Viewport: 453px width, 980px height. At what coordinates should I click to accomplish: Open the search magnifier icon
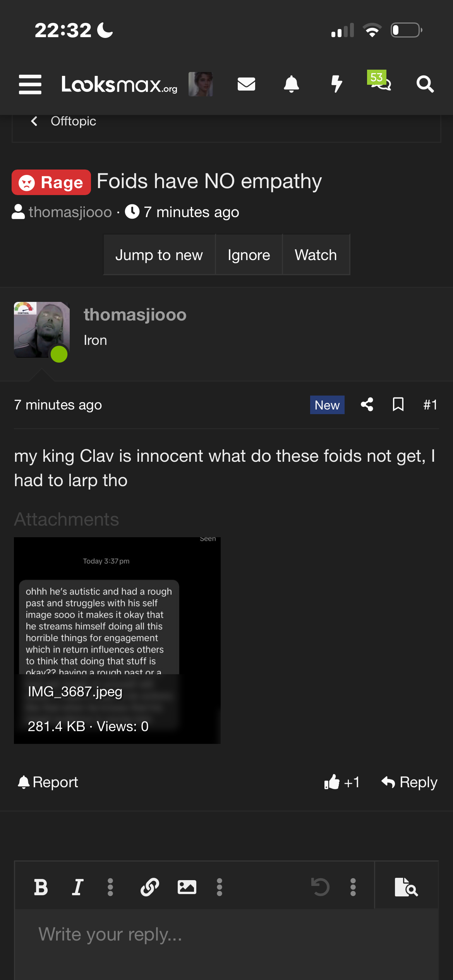[425, 84]
